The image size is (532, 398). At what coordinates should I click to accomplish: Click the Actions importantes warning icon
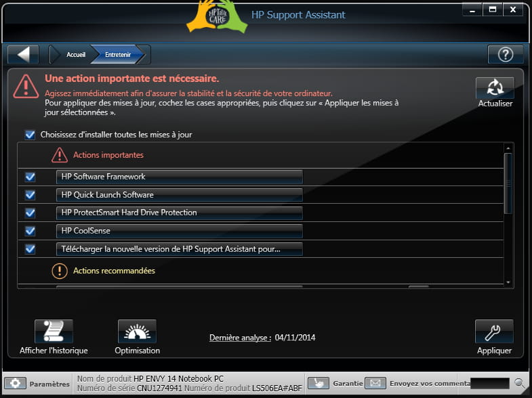pos(60,155)
